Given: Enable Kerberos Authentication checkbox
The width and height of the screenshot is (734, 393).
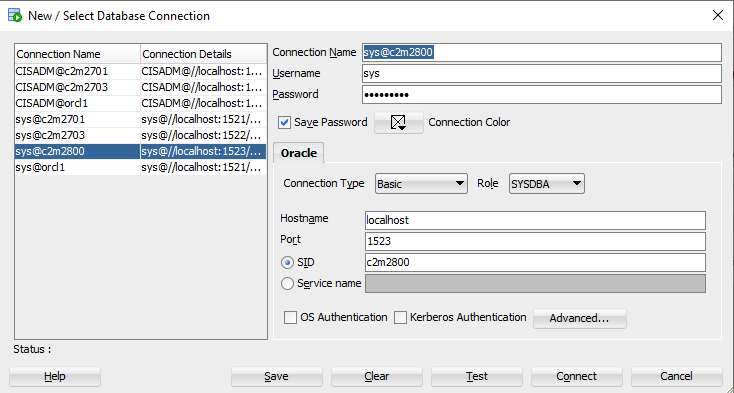Looking at the screenshot, I should (400, 318).
